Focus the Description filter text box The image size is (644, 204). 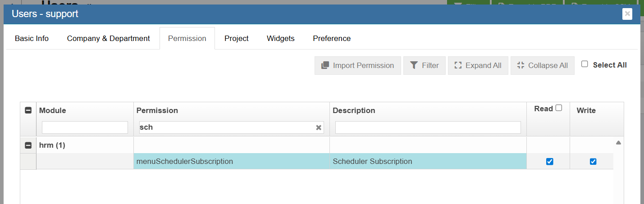428,127
